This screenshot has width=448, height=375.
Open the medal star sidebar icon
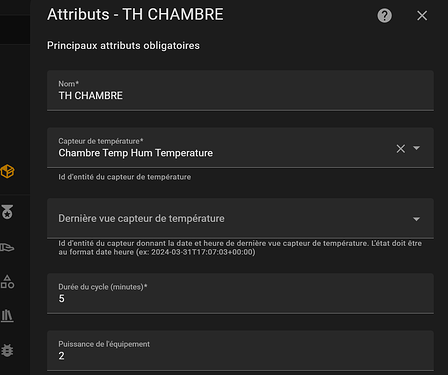pos(7,212)
